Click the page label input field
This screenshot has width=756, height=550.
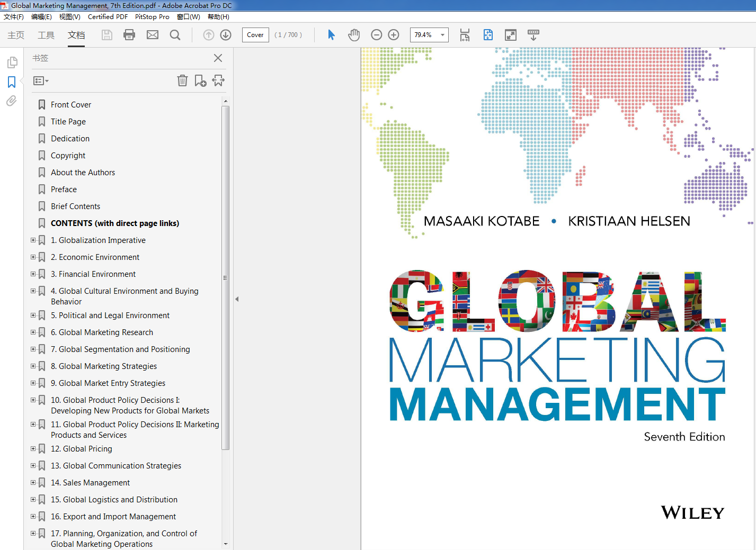[255, 35]
